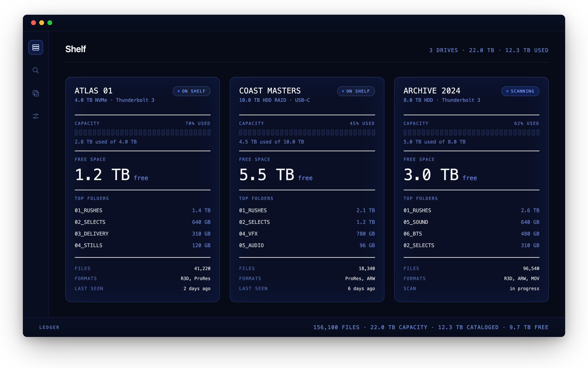Click file count 18,340 on COAST MASTERS

[367, 268]
